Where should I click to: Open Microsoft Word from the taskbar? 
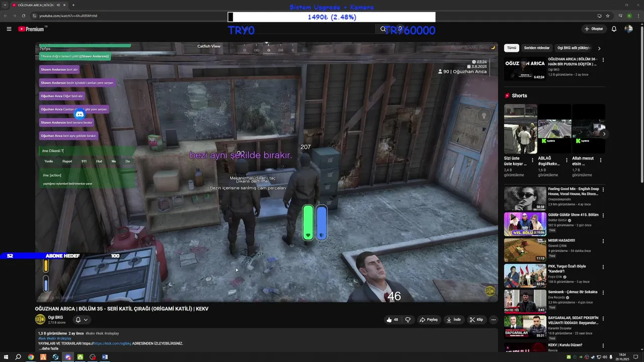pyautogui.click(x=105, y=357)
